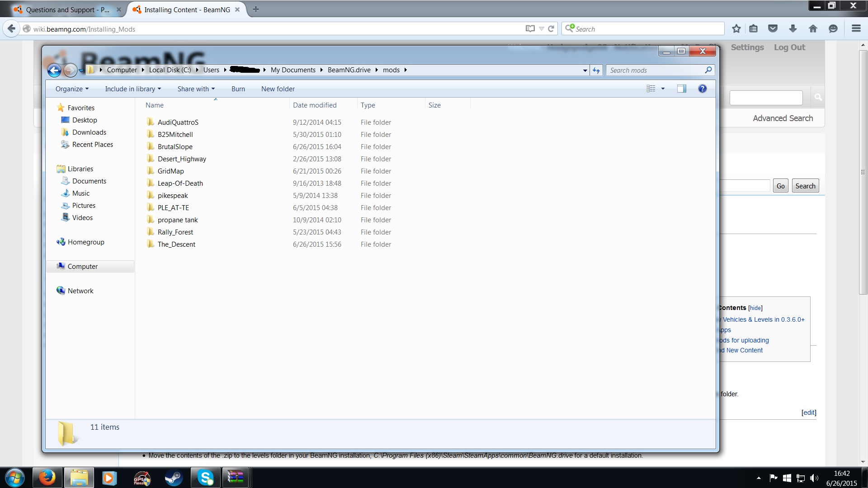Open the Share with dropdown
868x488 pixels.
click(x=196, y=89)
